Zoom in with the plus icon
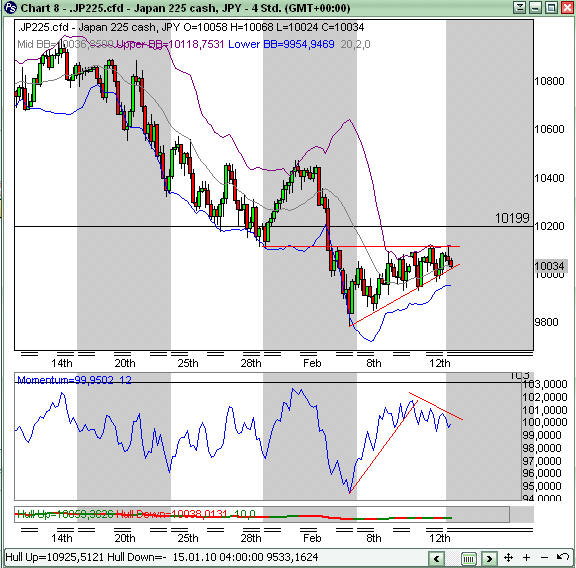The width and height of the screenshot is (576, 568). point(526,558)
